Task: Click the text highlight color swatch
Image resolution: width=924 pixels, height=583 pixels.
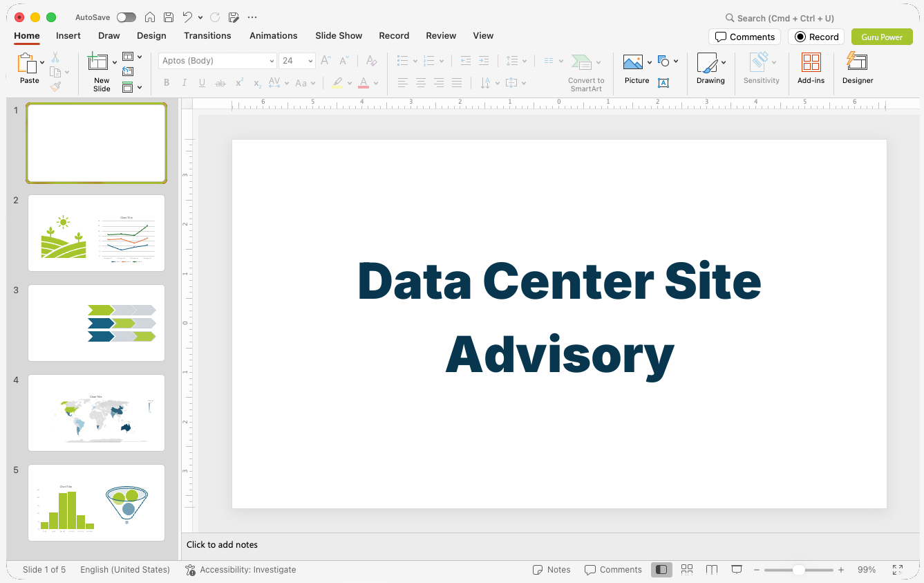Action: pyautogui.click(x=337, y=83)
